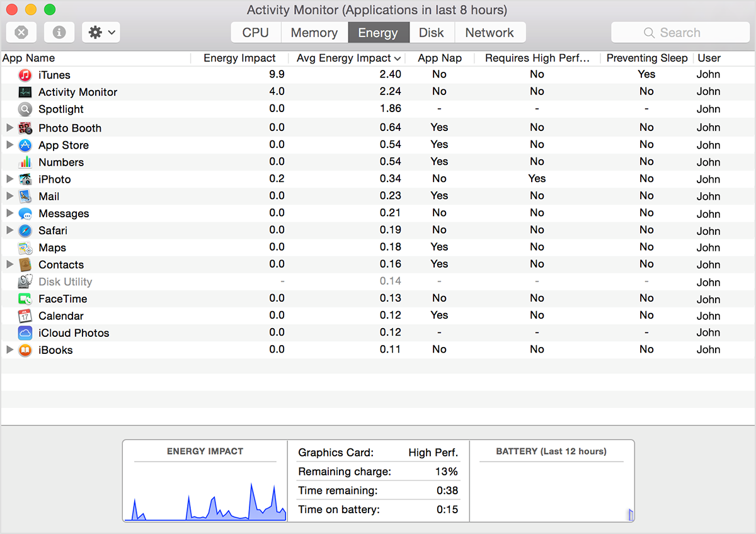756x534 pixels.
Task: Sort by Avg Energy Impact column
Action: tap(348, 58)
